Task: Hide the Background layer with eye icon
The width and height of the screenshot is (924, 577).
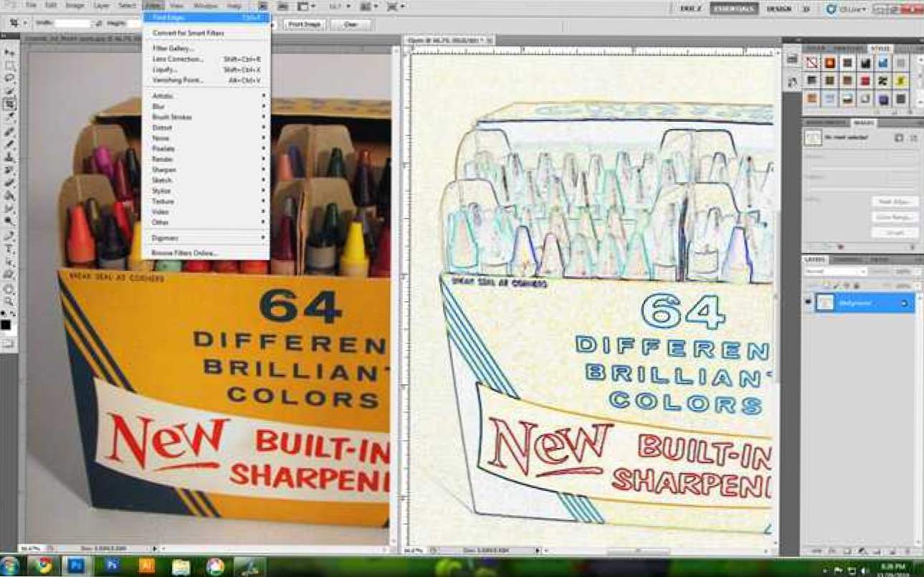Action: click(808, 302)
